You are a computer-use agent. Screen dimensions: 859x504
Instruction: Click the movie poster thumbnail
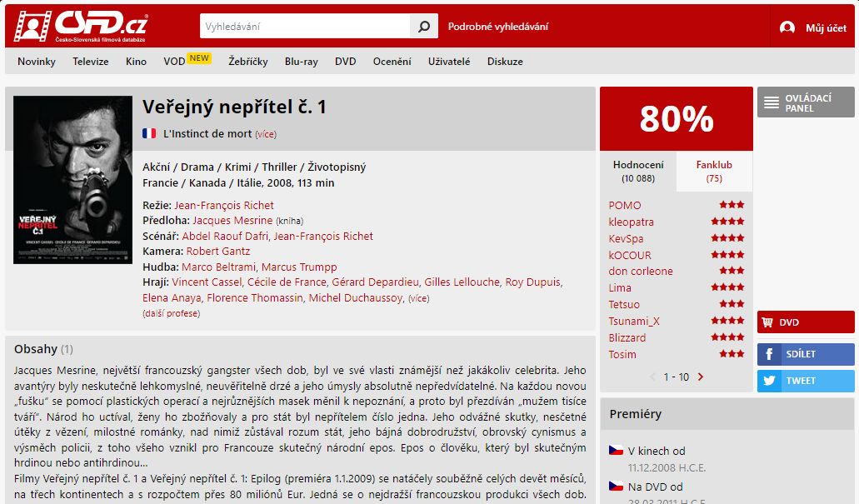72,180
